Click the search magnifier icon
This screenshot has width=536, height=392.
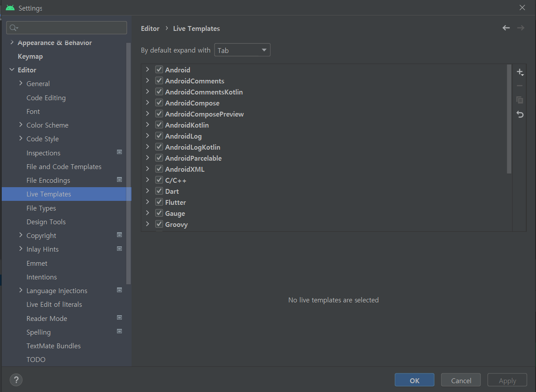14,28
